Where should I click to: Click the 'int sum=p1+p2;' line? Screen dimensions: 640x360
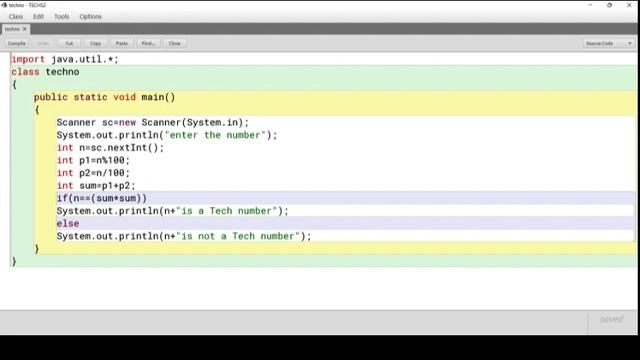coord(96,186)
